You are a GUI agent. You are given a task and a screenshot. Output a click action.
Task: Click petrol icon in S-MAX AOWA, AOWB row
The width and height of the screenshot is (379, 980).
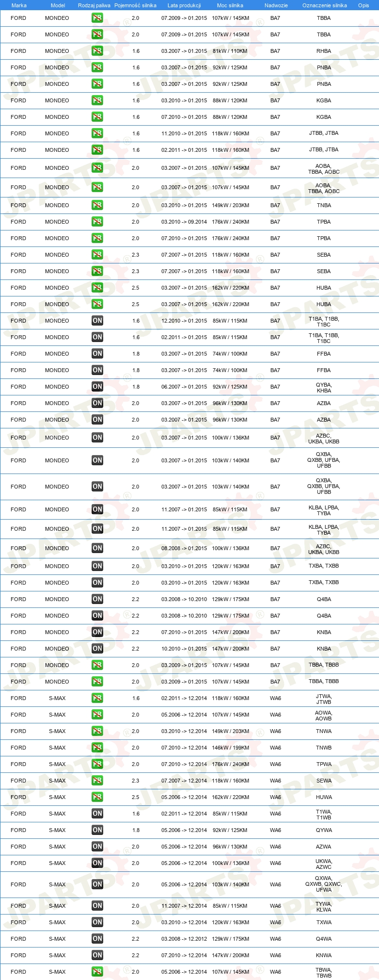coord(97,715)
